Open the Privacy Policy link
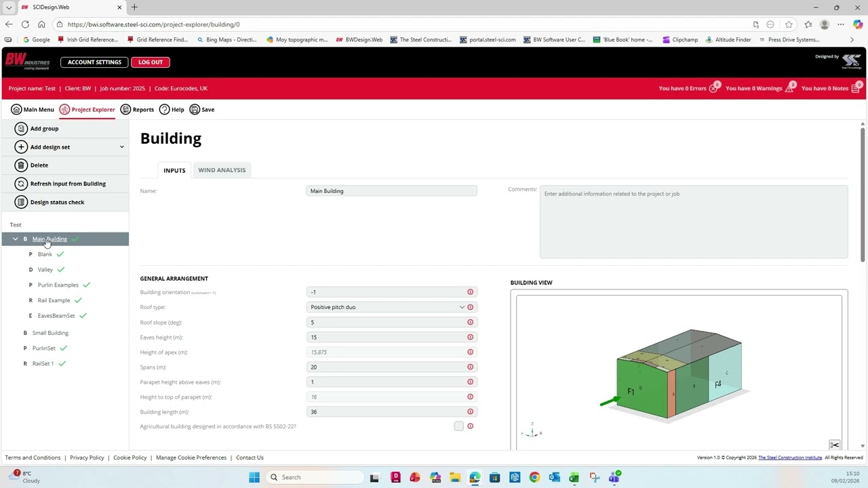 click(87, 457)
